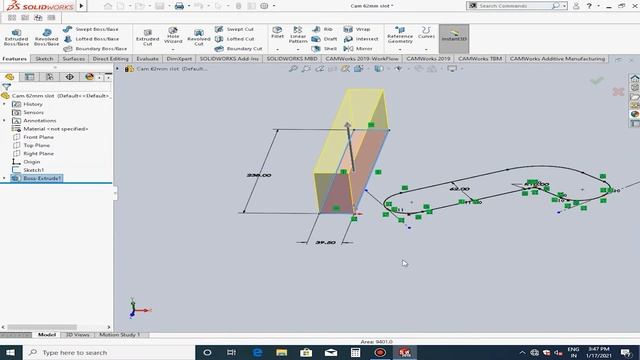640x360 pixels.
Task: Open the Hole Wizard dropdown arrow
Action: [x=173, y=50]
